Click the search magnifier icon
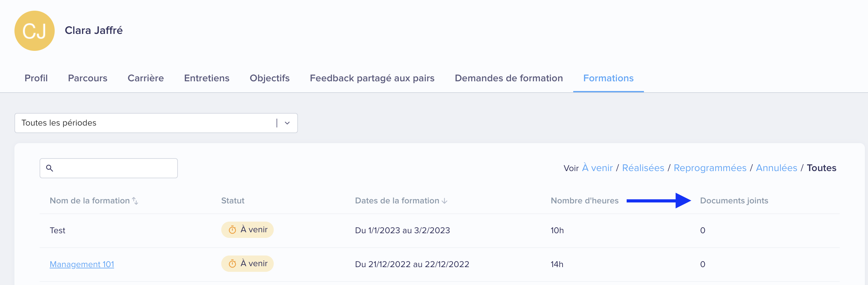 coord(50,168)
